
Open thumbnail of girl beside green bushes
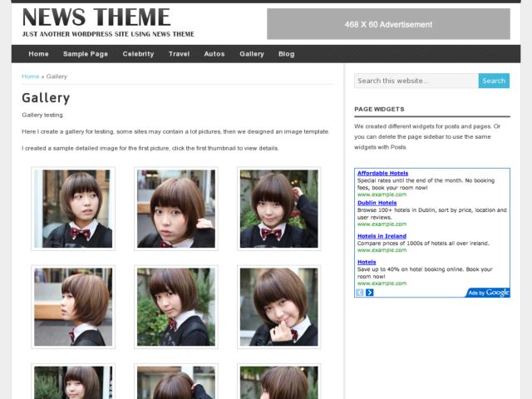[x=176, y=307]
